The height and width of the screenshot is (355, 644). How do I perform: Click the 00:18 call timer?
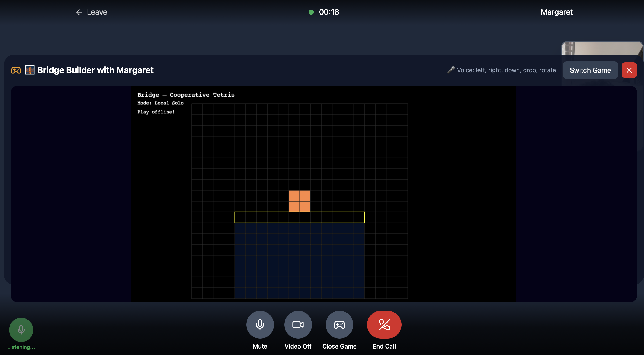329,12
